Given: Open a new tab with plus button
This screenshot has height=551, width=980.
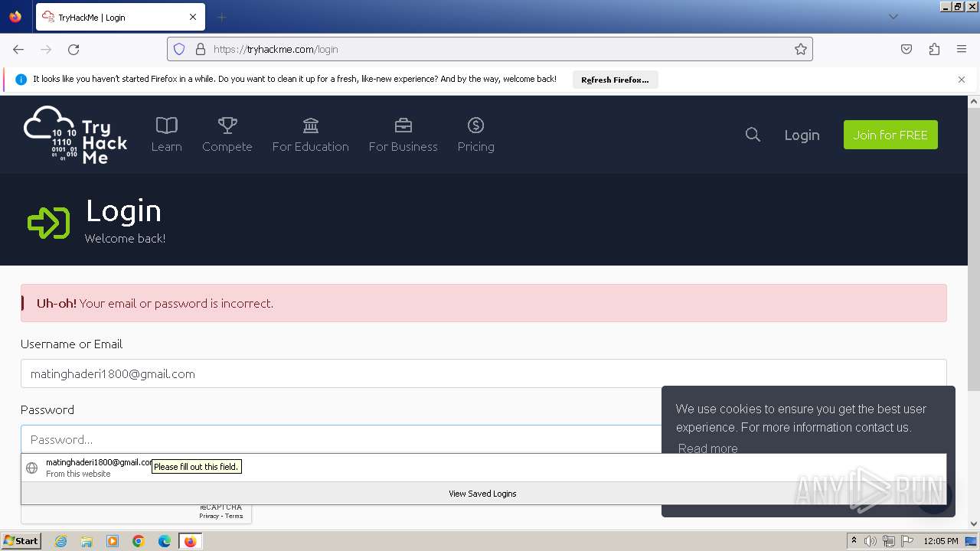Looking at the screenshot, I should pos(222,17).
